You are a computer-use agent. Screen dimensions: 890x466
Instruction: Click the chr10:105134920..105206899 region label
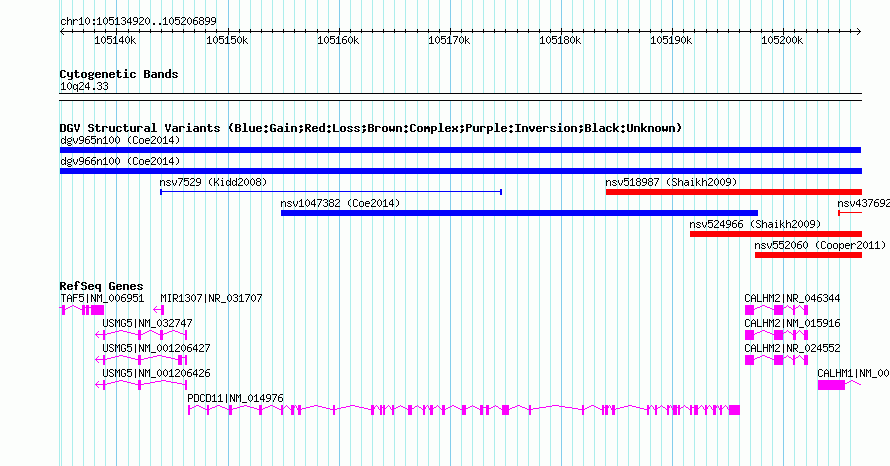click(138, 21)
